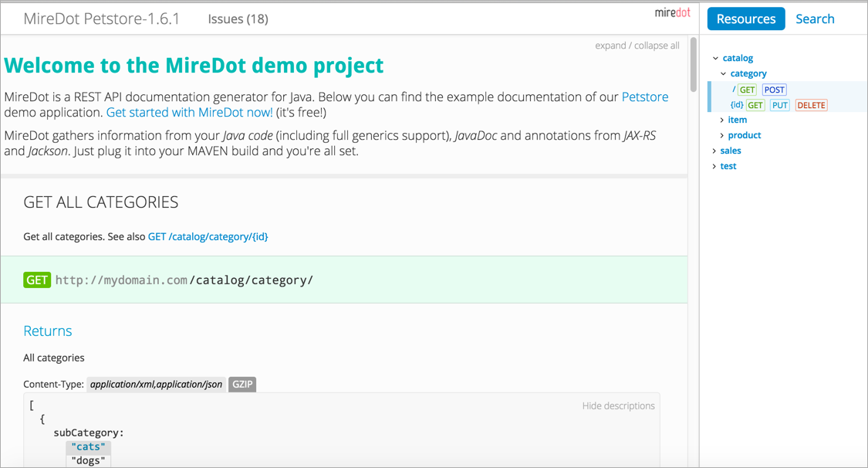Screen dimensions: 868x468
Task: Click the GET ALL CATEGORIES heading
Action: (x=101, y=202)
